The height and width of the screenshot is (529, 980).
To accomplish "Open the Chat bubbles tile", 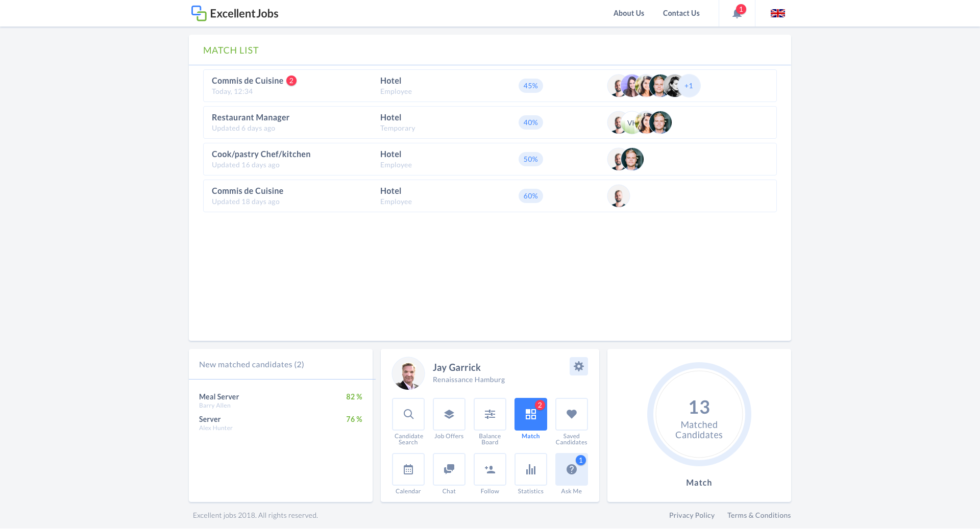I will click(449, 469).
